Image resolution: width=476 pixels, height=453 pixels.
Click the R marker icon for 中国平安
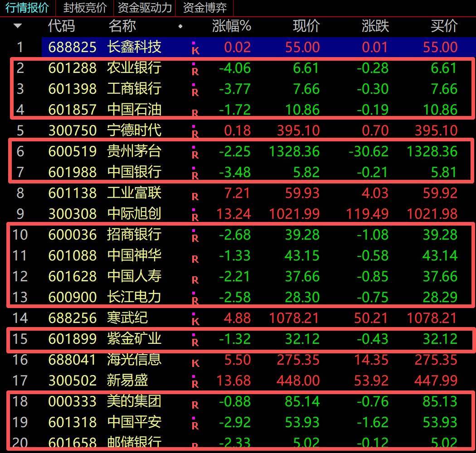(195, 424)
